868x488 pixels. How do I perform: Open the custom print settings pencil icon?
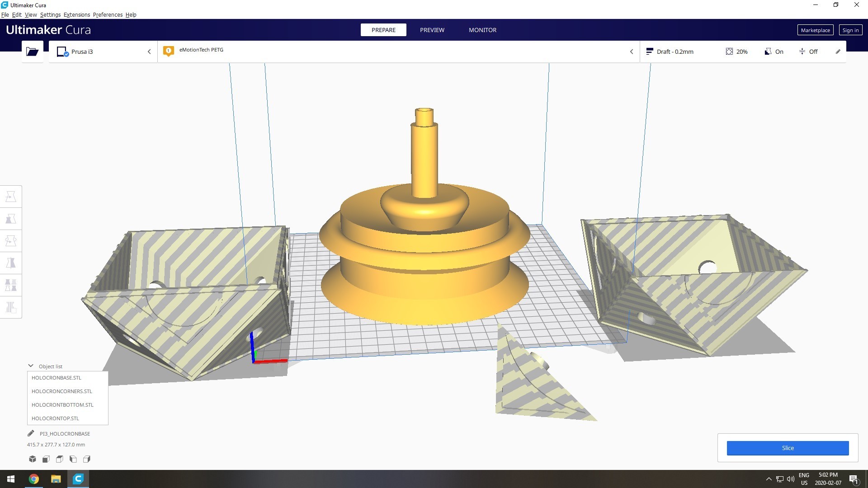pyautogui.click(x=838, y=52)
